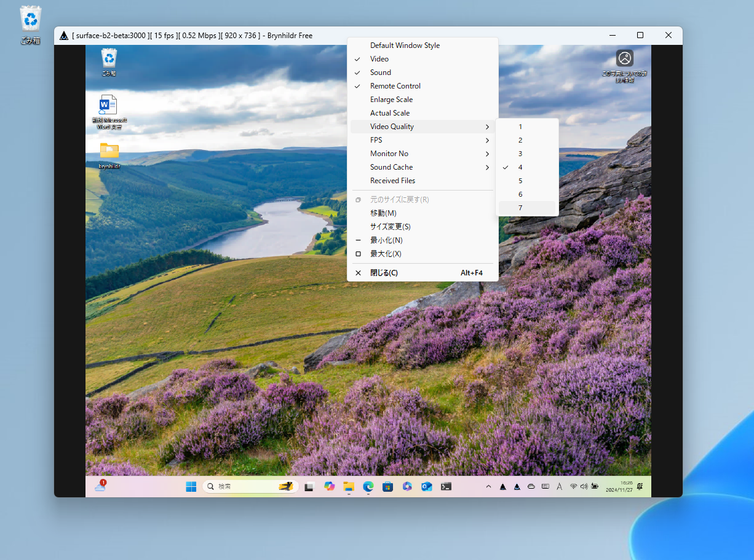Click the remote taskbar clock and date
754x560 pixels.
(x=621, y=486)
